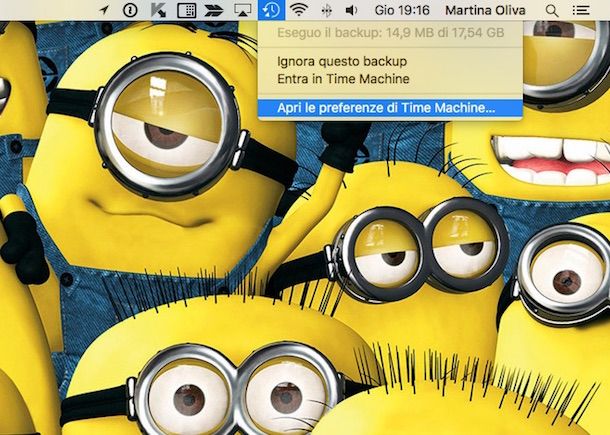This screenshot has height=435, width=610.
Task: Click the double-arrow menu bar icon
Action: 214,11
